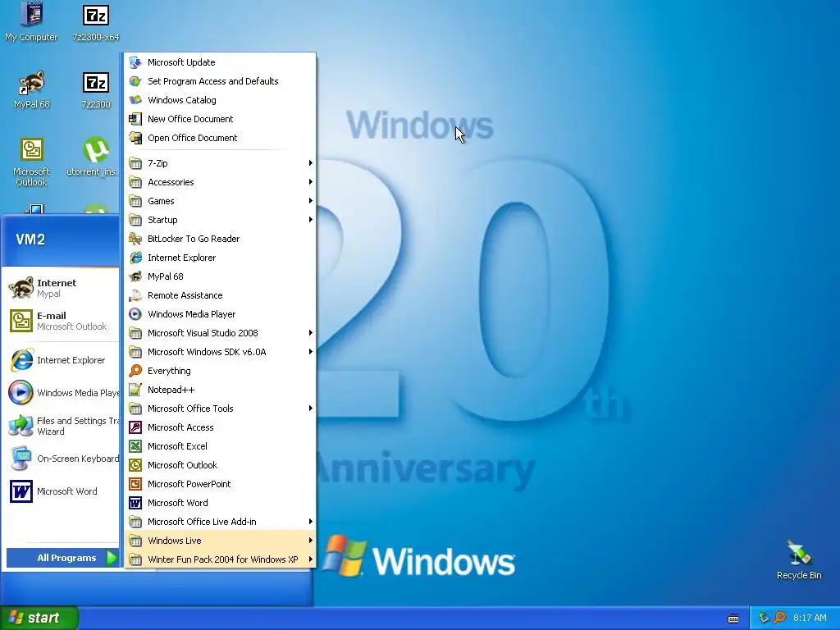Expand Winter Fun Pack 2004 submenu arrow
The width and height of the screenshot is (840, 630).
click(x=310, y=559)
